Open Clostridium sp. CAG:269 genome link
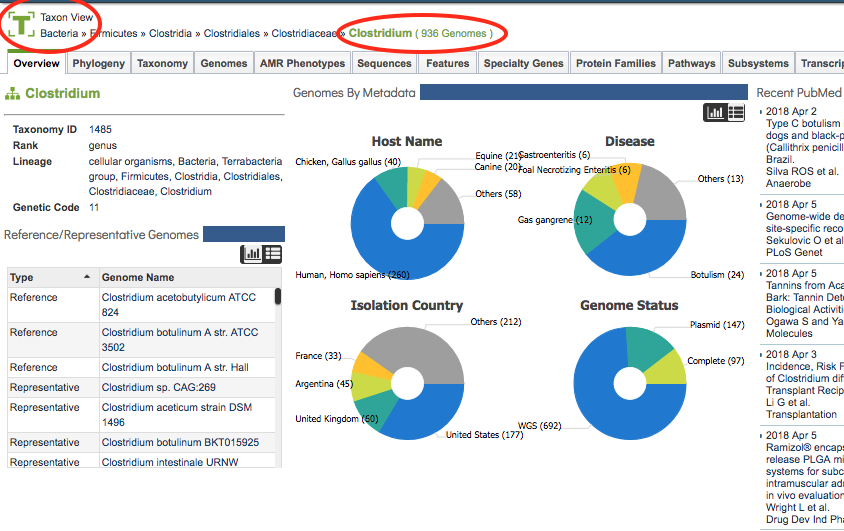This screenshot has width=844, height=531. [159, 387]
